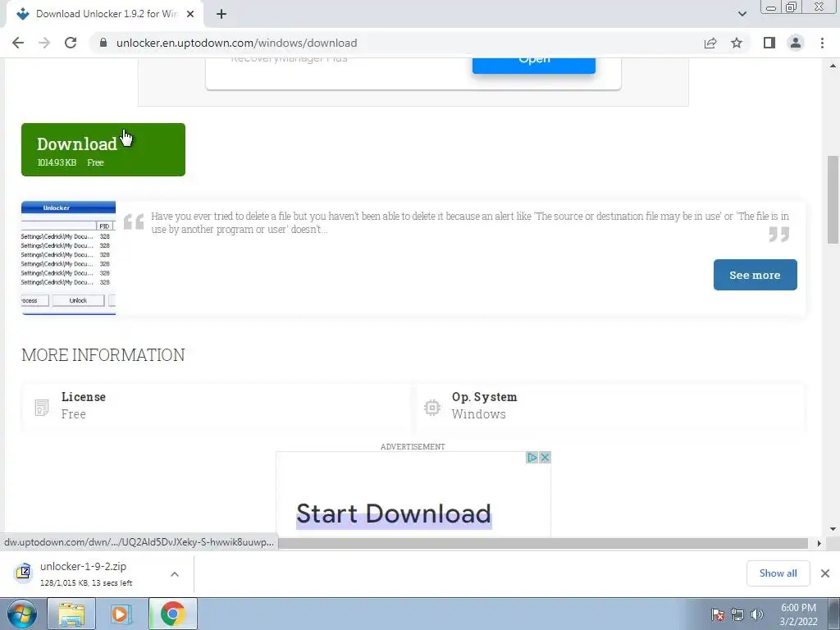Click the scroll down arrow
The height and width of the screenshot is (630, 840).
point(833,529)
